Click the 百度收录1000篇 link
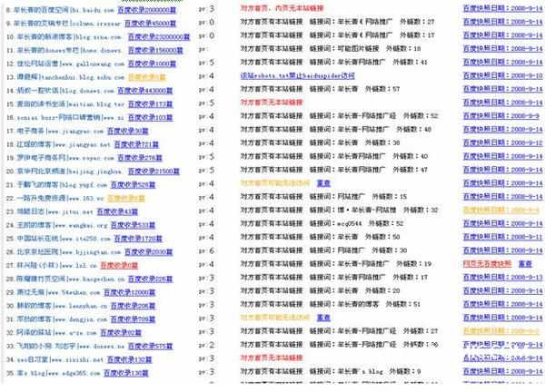 (x=152, y=66)
